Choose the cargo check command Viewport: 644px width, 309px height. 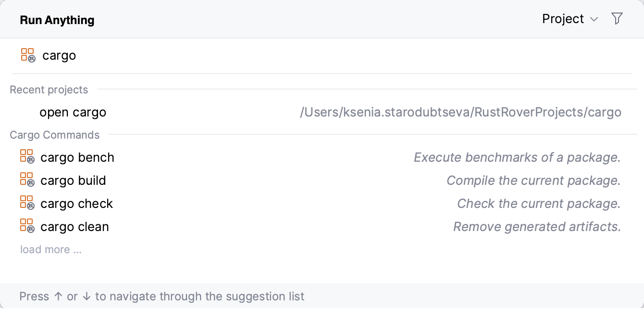click(76, 204)
